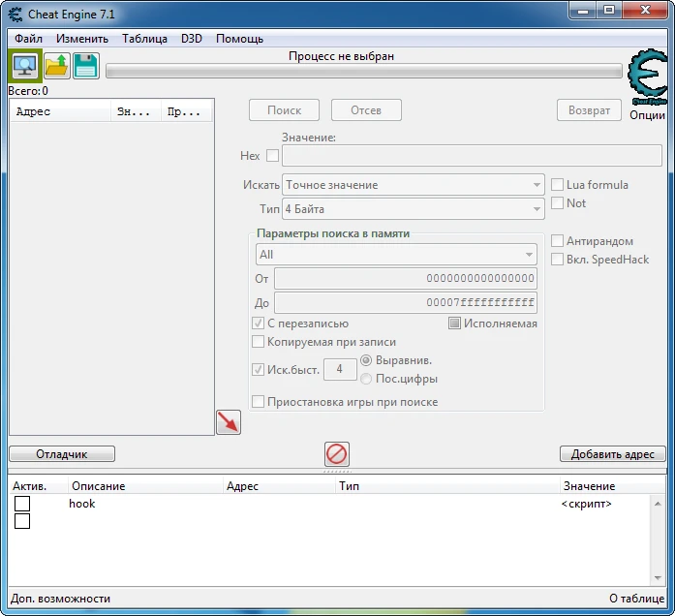Click the Поиск button
The image size is (675, 616).
tap(284, 110)
